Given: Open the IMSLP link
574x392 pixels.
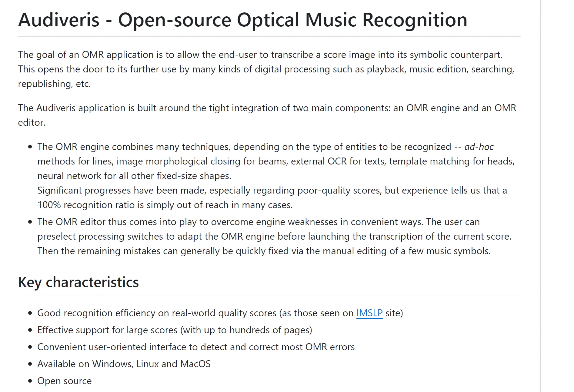Looking at the screenshot, I should coord(369,313).
